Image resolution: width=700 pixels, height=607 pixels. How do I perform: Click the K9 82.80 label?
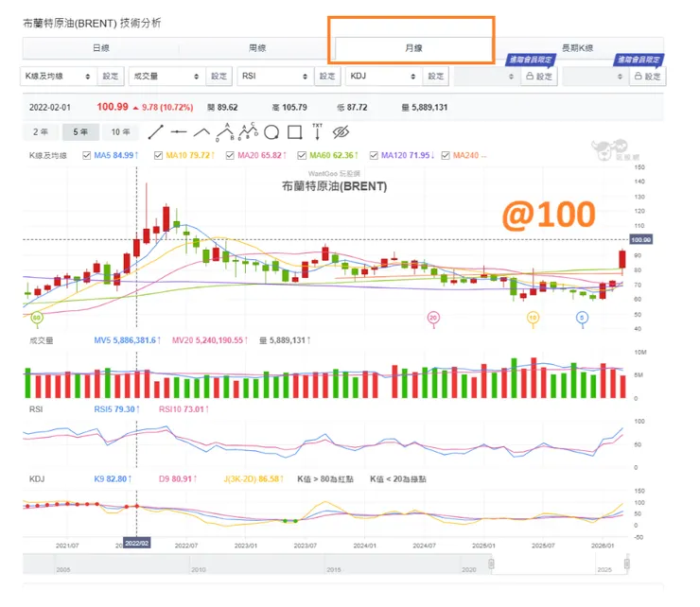(113, 479)
